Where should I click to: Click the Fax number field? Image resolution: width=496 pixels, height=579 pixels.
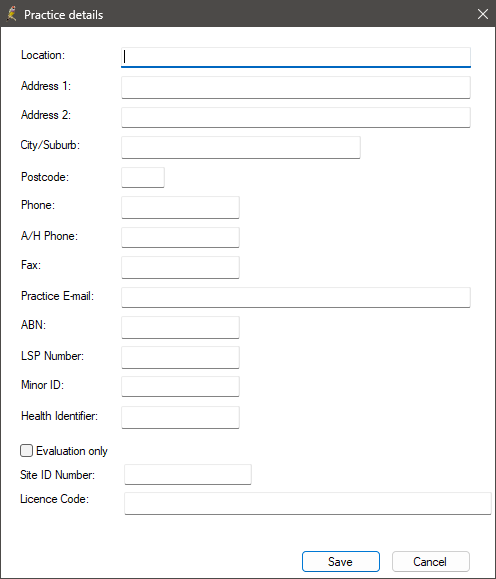tap(180, 267)
